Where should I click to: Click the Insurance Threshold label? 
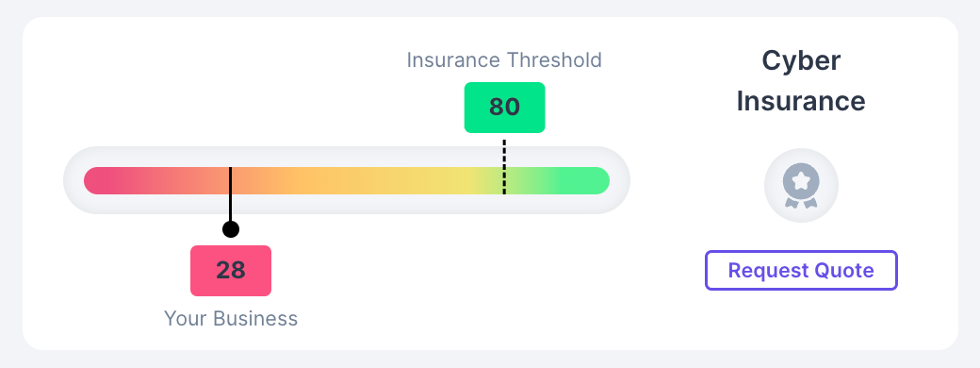click(504, 60)
